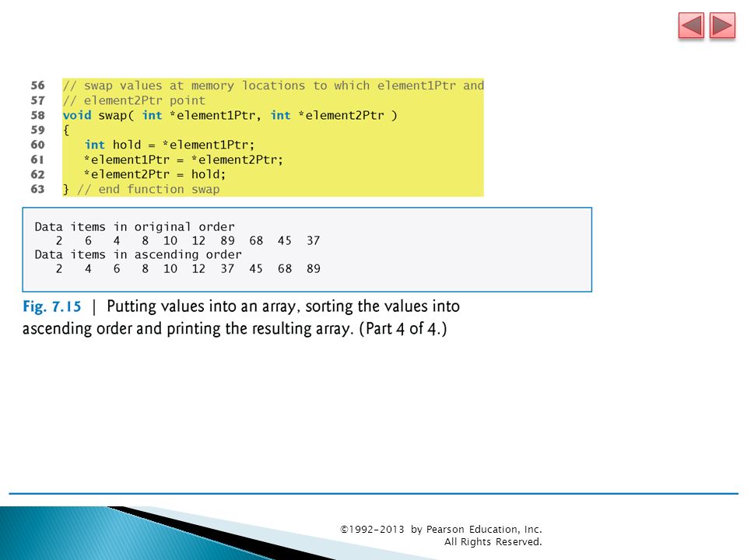The height and width of the screenshot is (560, 747).
Task: Go to previous slide with left arrow
Action: pos(691,26)
